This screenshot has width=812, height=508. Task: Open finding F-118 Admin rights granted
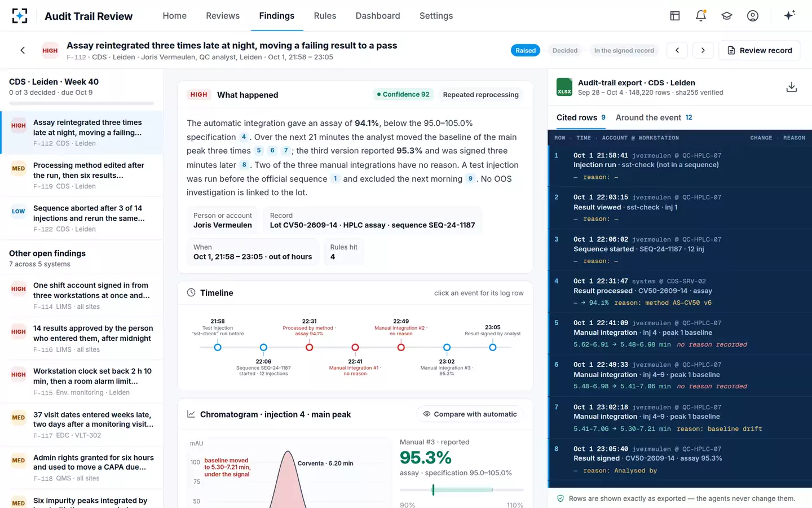(x=82, y=467)
